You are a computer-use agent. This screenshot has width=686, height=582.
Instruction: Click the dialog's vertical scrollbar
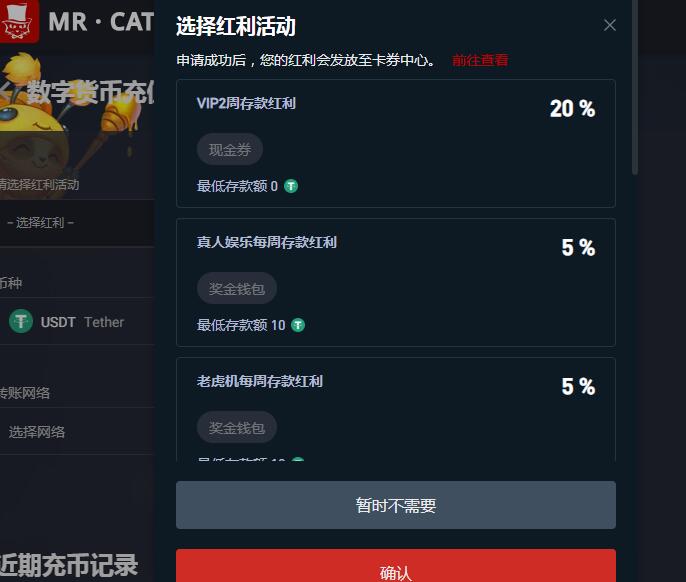click(x=635, y=88)
